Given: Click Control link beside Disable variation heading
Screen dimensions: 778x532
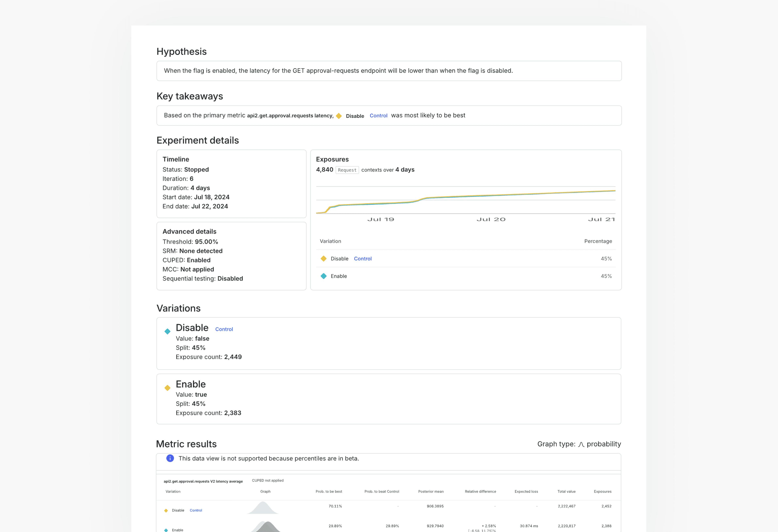Looking at the screenshot, I should click(x=224, y=329).
